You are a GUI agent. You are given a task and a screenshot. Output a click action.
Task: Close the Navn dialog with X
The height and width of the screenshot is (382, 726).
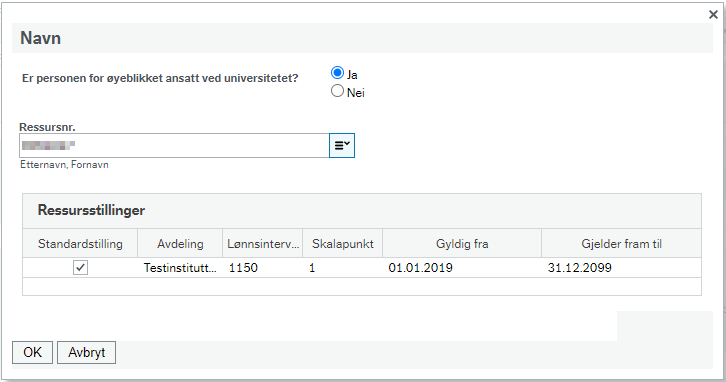pos(713,15)
